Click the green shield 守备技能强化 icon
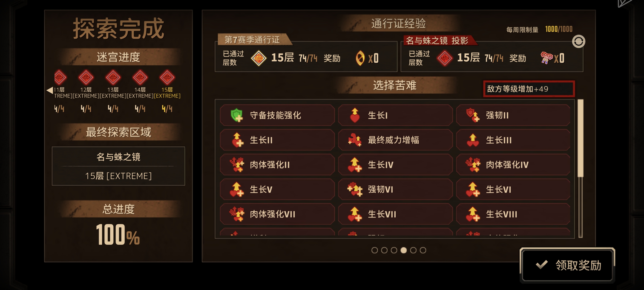This screenshot has width=644, height=290. pyautogui.click(x=236, y=115)
